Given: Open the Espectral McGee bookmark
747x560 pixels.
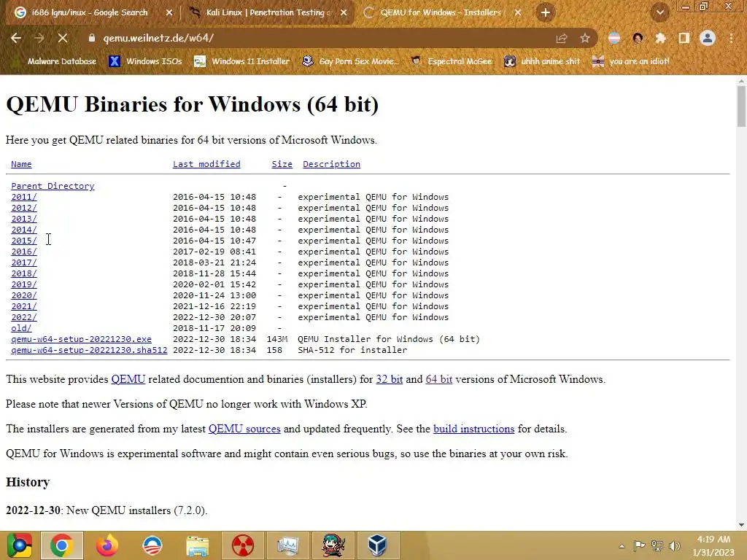Looking at the screenshot, I should (451, 61).
